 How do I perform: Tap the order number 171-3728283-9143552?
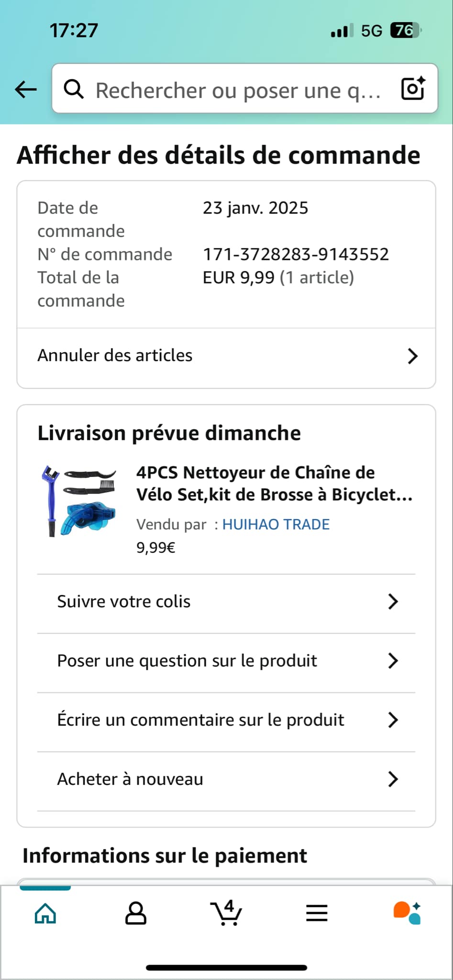click(x=296, y=255)
